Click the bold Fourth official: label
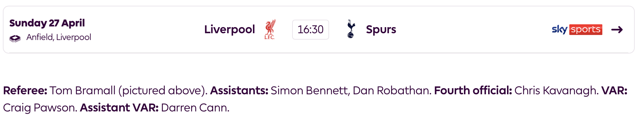This screenshot has height=130, width=644. click(473, 90)
